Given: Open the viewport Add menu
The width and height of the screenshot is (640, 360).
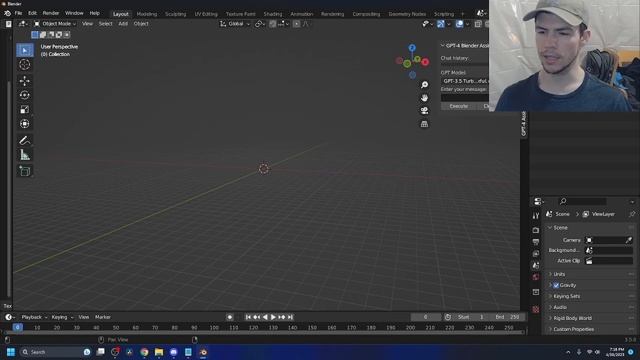Looking at the screenshot, I should pyautogui.click(x=123, y=24).
